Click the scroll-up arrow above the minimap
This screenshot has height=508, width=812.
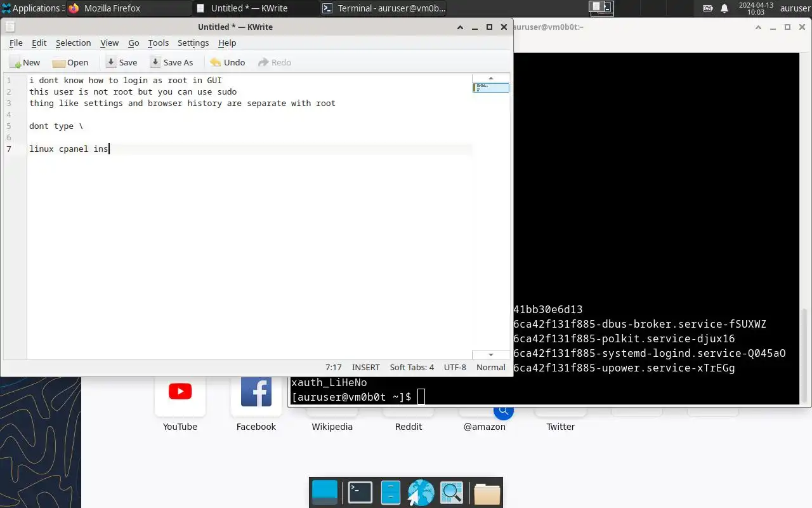click(x=490, y=78)
